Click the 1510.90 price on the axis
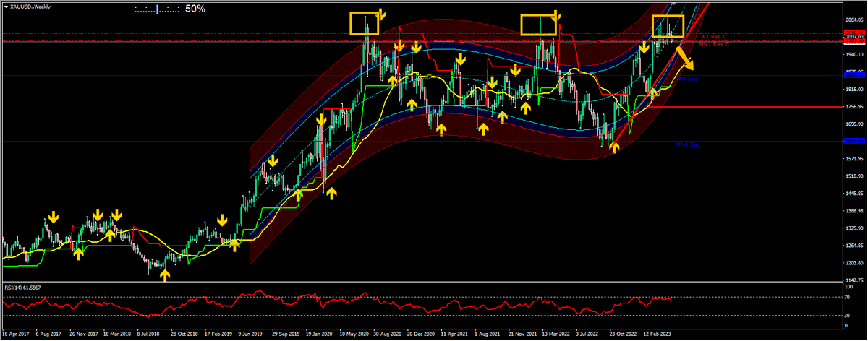This screenshot has height=341, width=868. click(855, 176)
